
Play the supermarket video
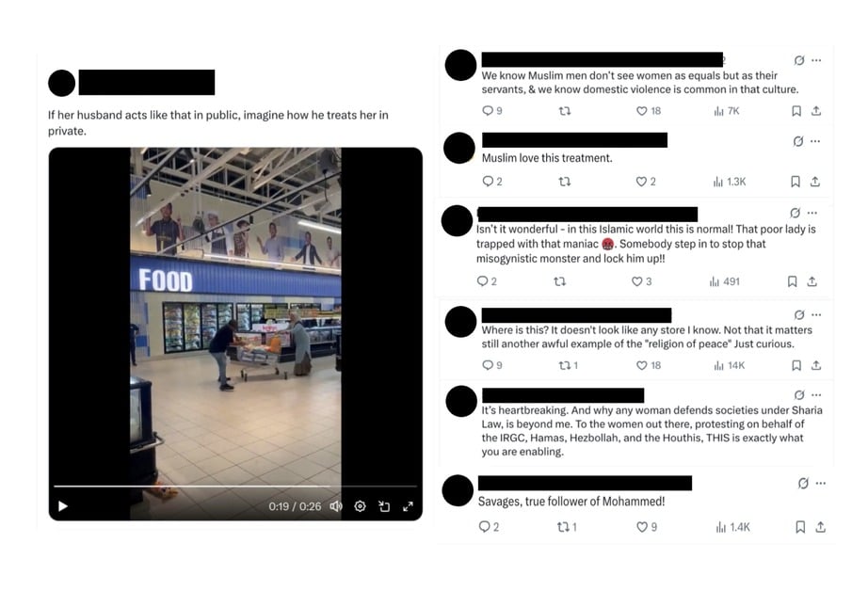(63, 506)
